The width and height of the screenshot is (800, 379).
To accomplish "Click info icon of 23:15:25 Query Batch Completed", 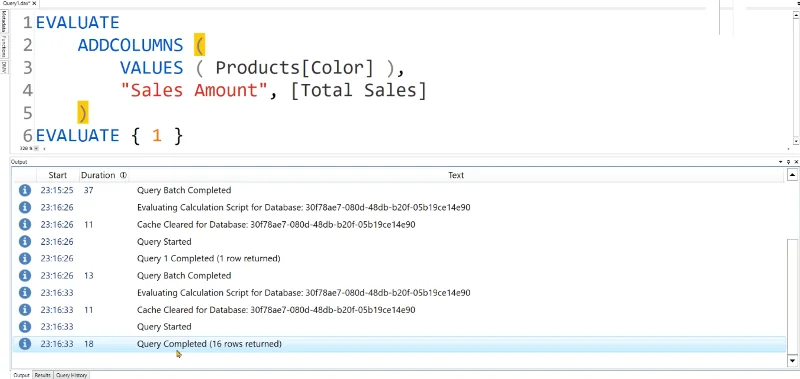I will click(24, 190).
